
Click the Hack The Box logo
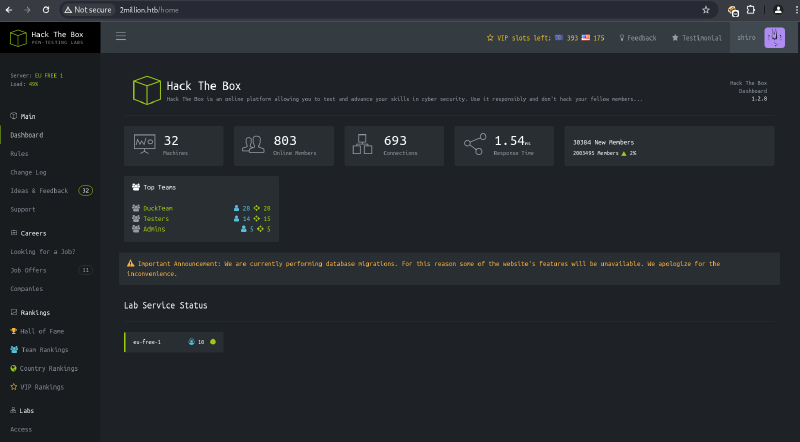(x=49, y=38)
